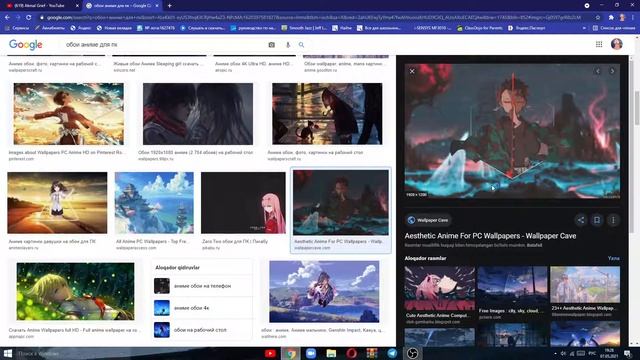Expand bookmarks overflow chevron
The height and width of the screenshot is (360, 640).
point(584,28)
